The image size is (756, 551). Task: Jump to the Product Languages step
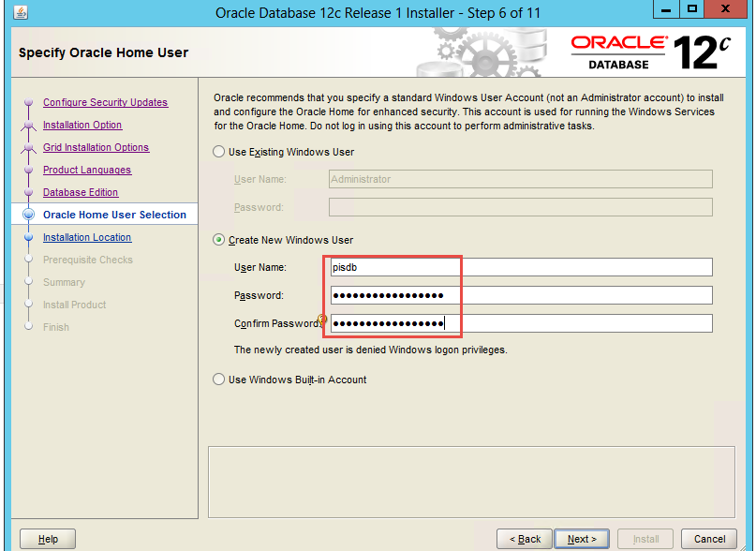click(87, 171)
